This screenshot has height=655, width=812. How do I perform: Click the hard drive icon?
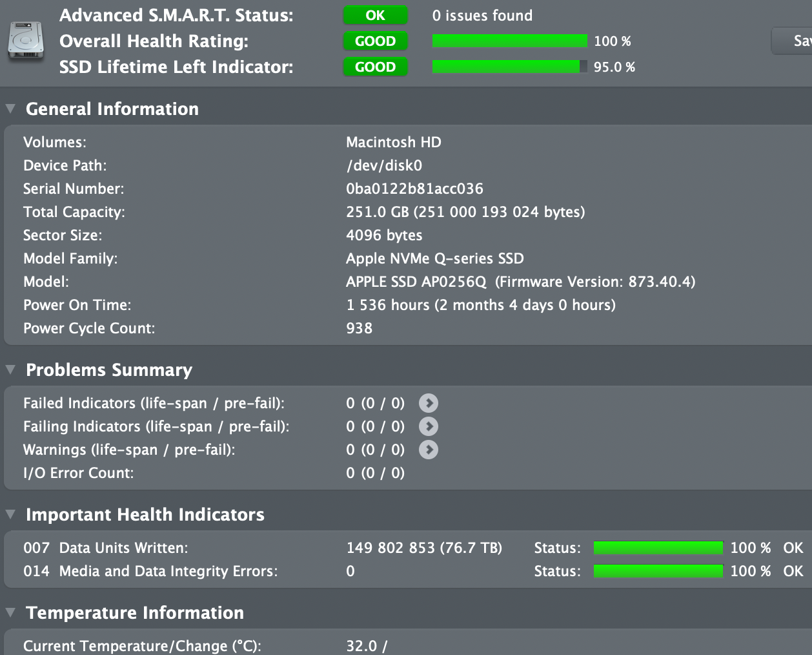pyautogui.click(x=26, y=41)
